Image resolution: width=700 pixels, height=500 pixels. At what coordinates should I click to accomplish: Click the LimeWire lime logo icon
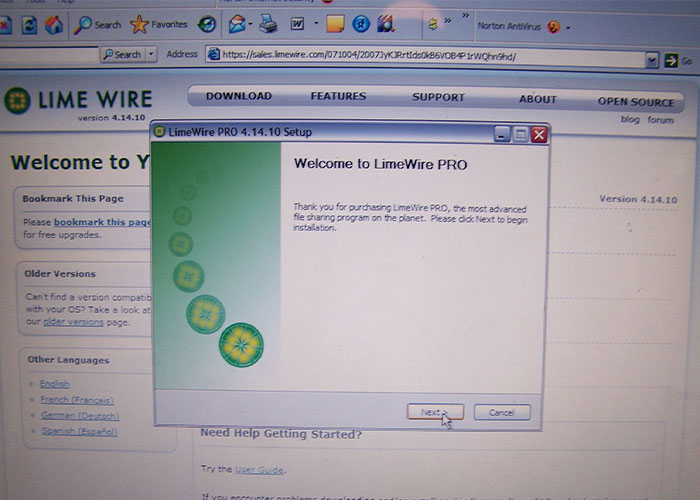click(17, 101)
